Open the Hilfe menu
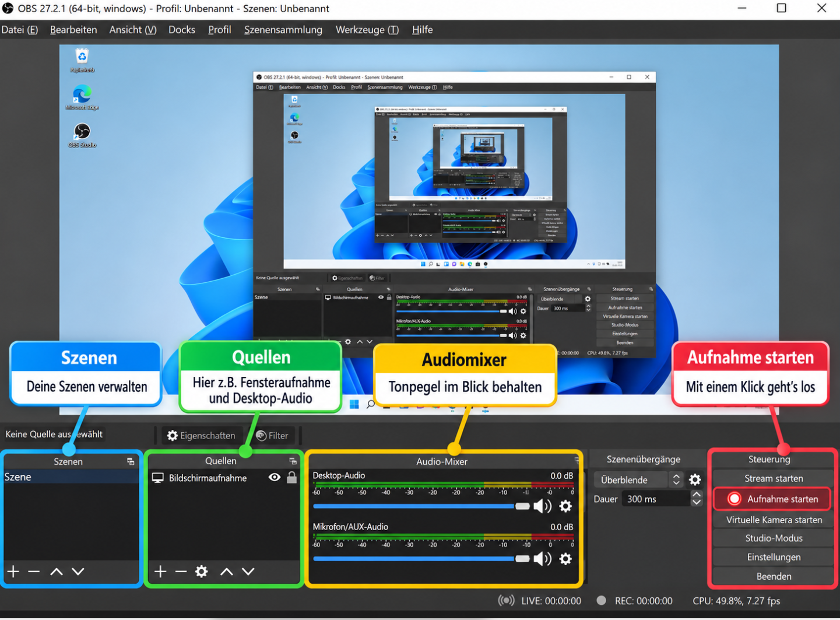 (x=423, y=30)
